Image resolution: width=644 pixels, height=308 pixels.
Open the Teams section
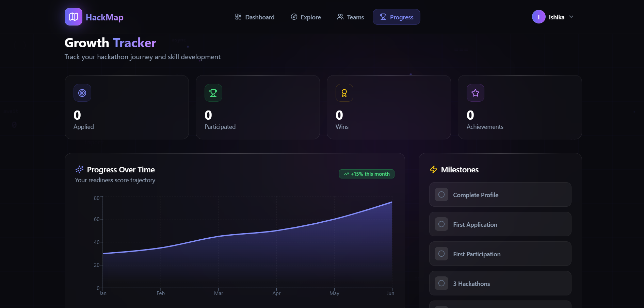pos(350,17)
